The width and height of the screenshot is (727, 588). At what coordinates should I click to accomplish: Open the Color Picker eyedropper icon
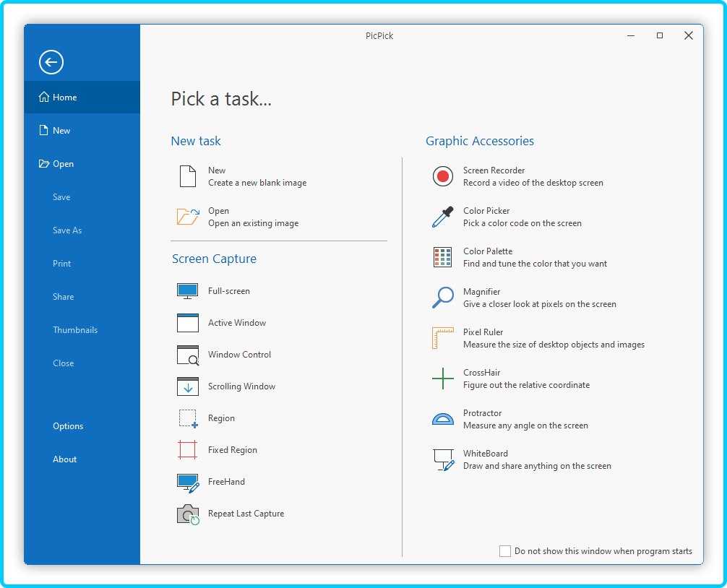[x=442, y=217]
